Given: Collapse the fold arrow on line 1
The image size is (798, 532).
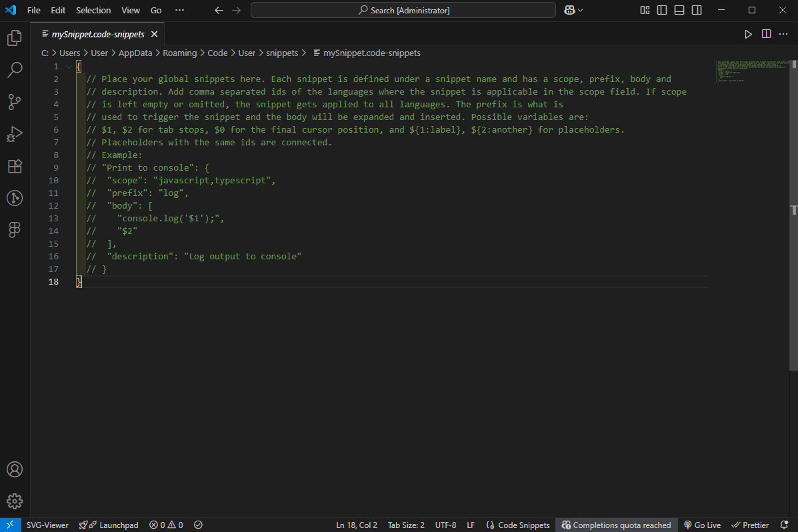Looking at the screenshot, I should pyautogui.click(x=68, y=67).
